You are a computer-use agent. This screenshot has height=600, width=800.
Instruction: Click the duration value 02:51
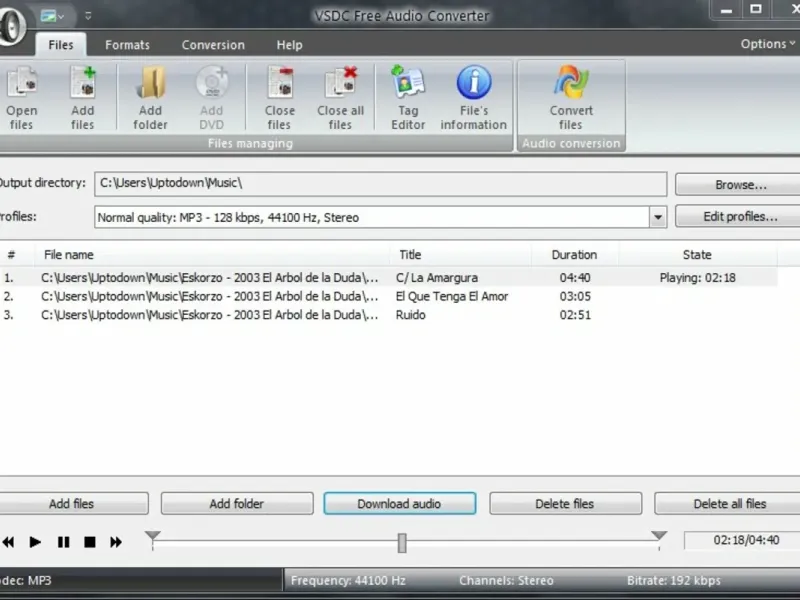click(x=575, y=315)
